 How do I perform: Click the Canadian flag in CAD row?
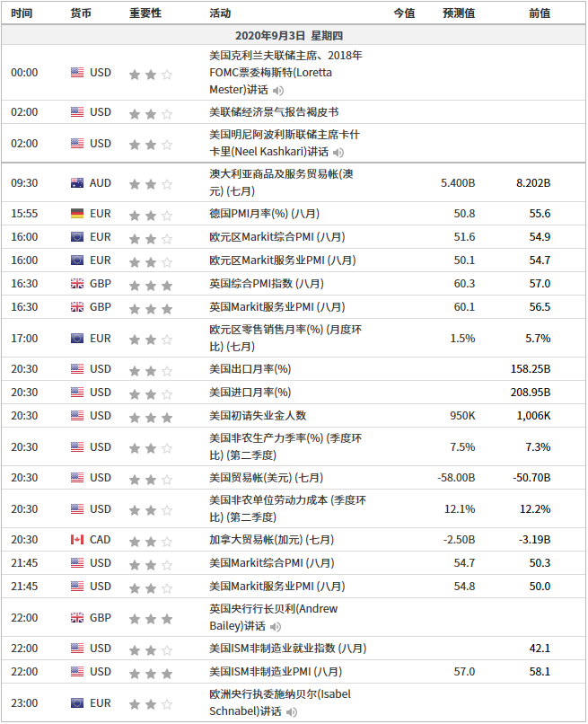[x=77, y=539]
